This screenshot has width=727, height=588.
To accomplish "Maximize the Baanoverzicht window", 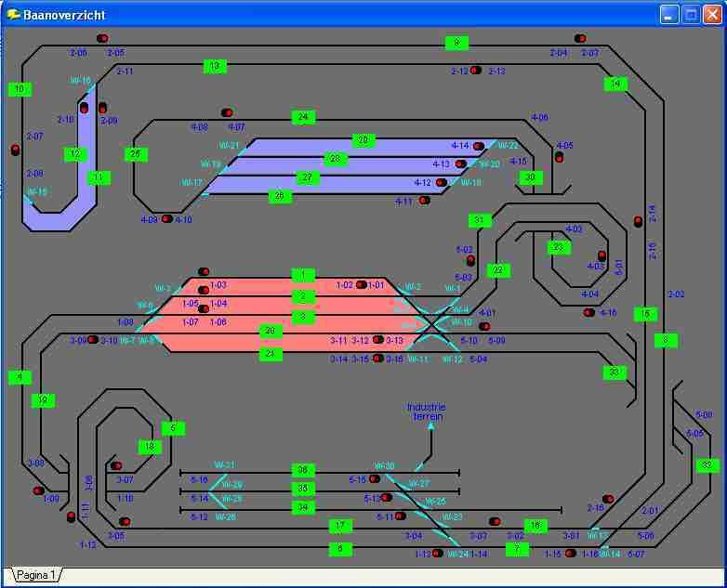I will tap(692, 14).
